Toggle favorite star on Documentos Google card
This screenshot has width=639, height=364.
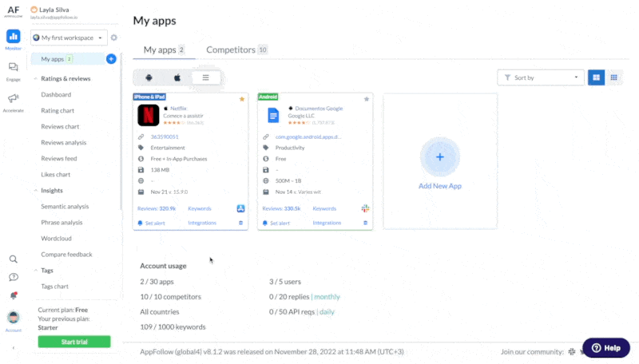tap(367, 99)
